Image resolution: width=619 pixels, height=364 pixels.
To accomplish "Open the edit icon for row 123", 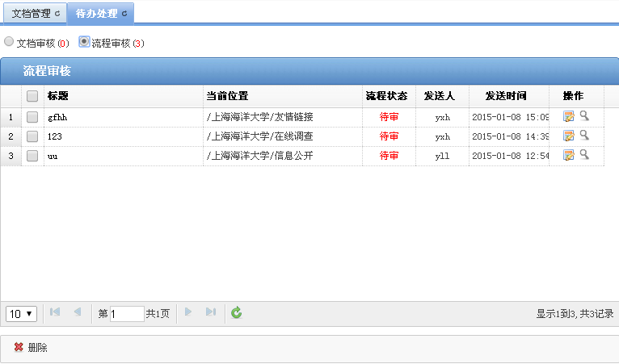I will (x=569, y=136).
